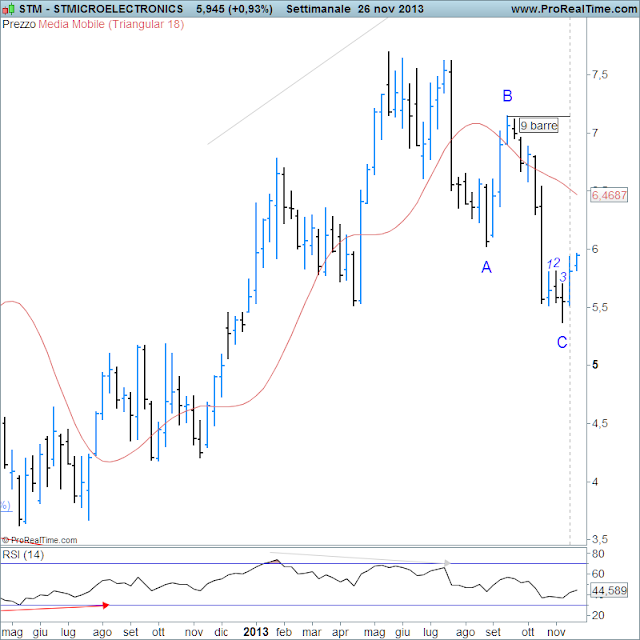Click the Prezzo indicator label
The width and height of the screenshot is (640, 640).
(x=19, y=24)
